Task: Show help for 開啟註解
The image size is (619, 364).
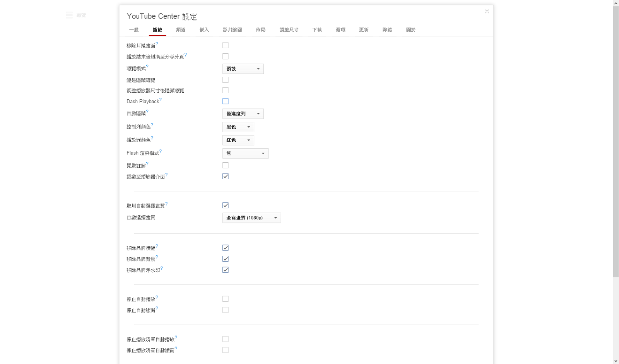Action: pyautogui.click(x=147, y=163)
